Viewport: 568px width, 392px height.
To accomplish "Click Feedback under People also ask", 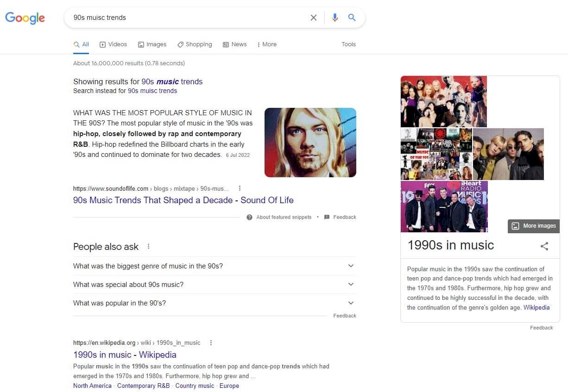I will pyautogui.click(x=345, y=316).
